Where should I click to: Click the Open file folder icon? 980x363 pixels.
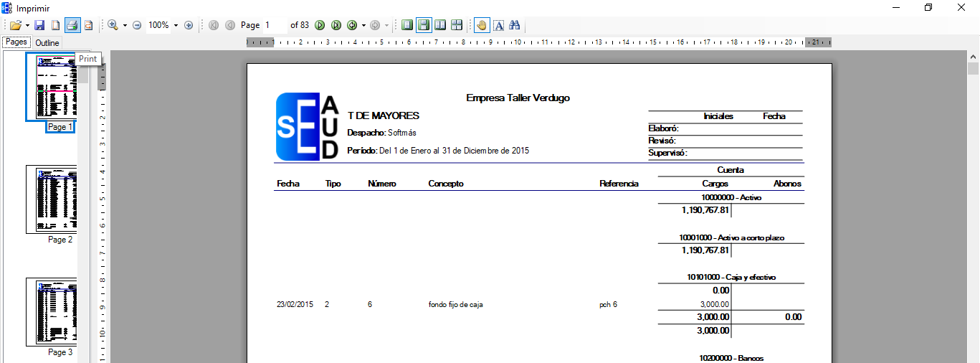[x=15, y=25]
